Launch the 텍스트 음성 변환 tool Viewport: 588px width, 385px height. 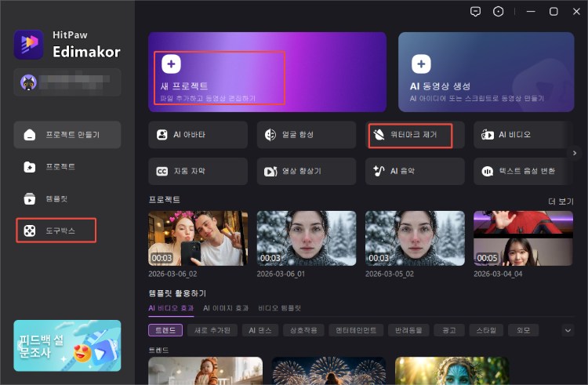523,171
